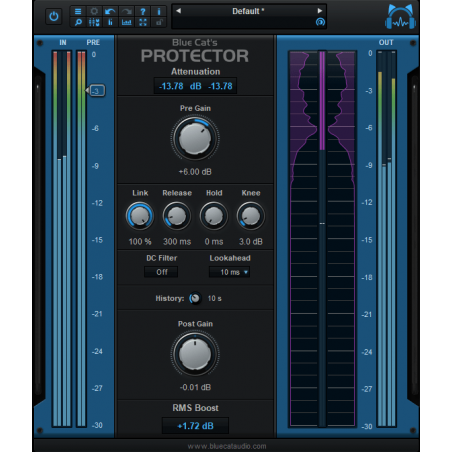
Task: Click the IN level meter
Action: [62, 238]
